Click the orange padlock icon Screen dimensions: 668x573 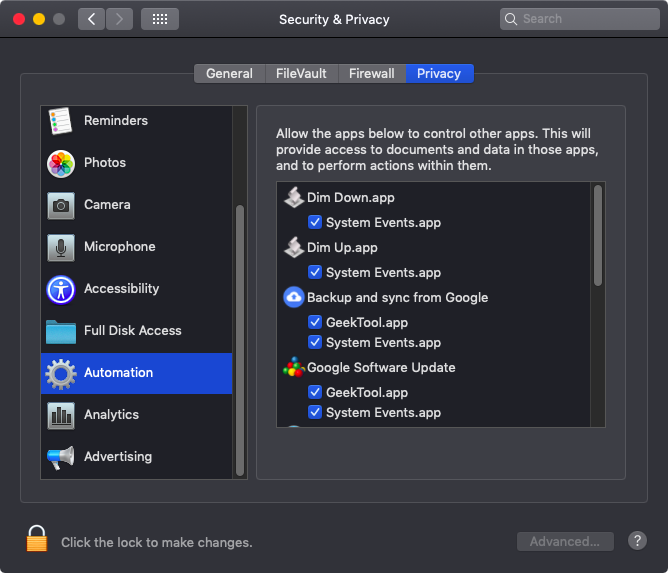[37, 538]
